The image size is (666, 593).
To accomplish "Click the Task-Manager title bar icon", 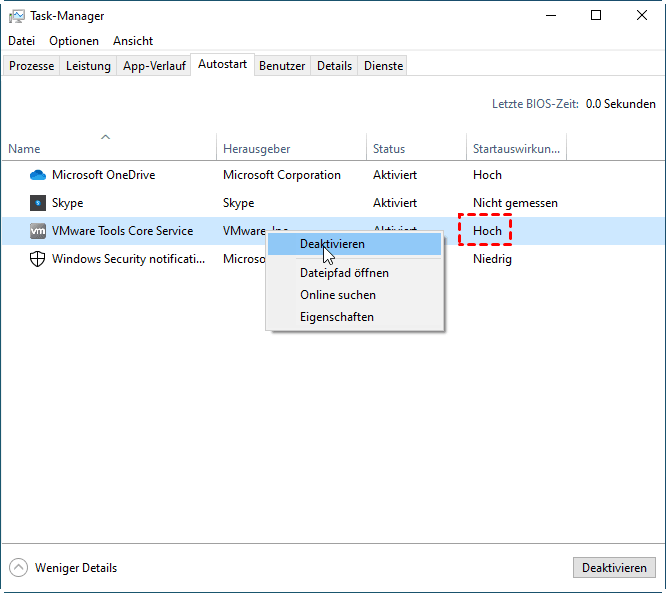I will click(17, 16).
